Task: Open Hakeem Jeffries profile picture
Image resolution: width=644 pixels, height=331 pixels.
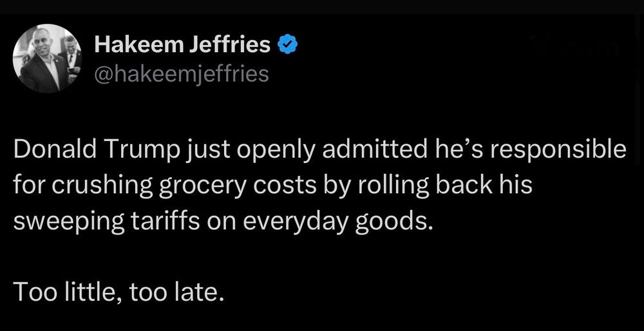Action: [47, 58]
